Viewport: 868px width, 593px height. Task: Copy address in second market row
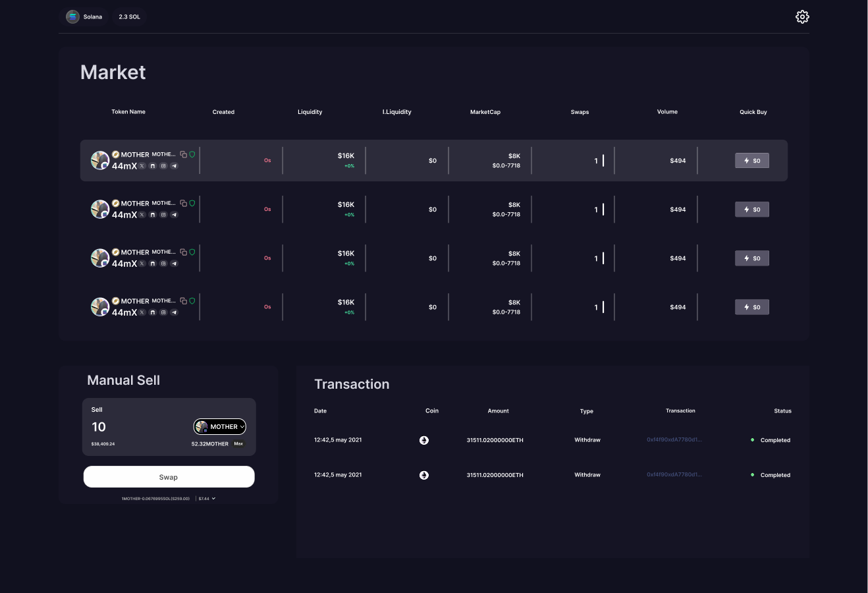point(184,203)
